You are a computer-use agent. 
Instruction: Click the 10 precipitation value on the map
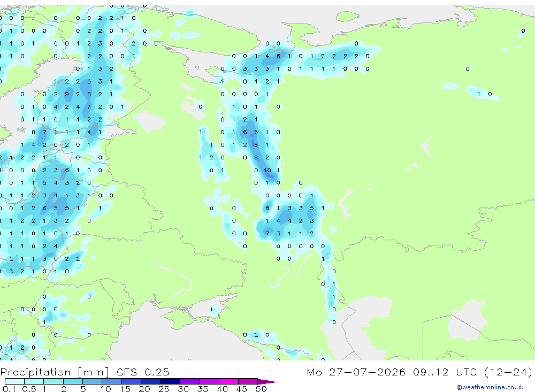click(267, 170)
